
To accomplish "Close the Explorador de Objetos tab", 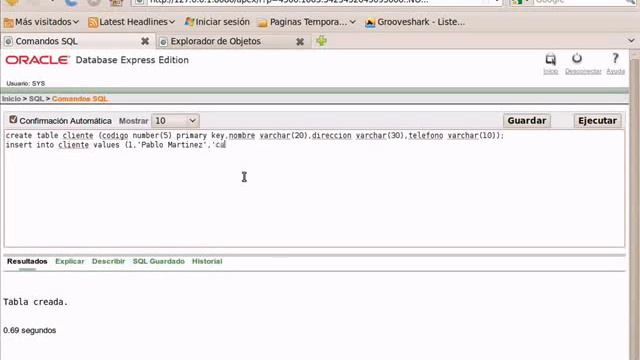I will point(300,41).
